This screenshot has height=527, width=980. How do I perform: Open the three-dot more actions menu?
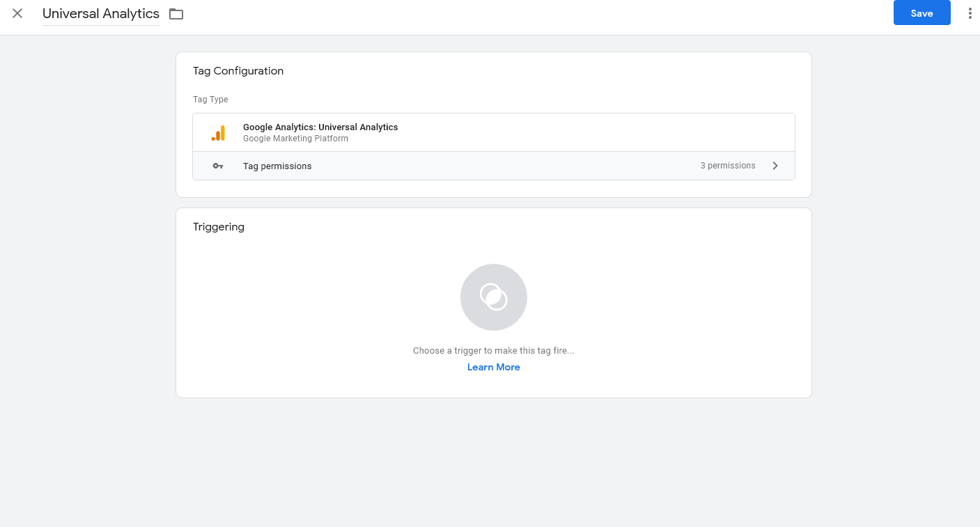coord(970,13)
